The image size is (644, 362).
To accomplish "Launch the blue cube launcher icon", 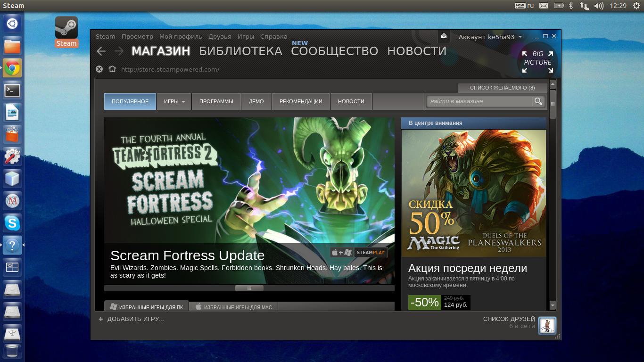I will pos(12,179).
